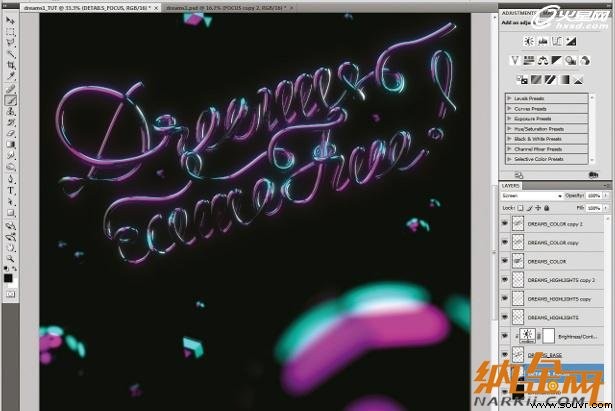This screenshot has width=615, height=411.
Task: Add a Selective Color adjustment
Action: pyautogui.click(x=578, y=80)
